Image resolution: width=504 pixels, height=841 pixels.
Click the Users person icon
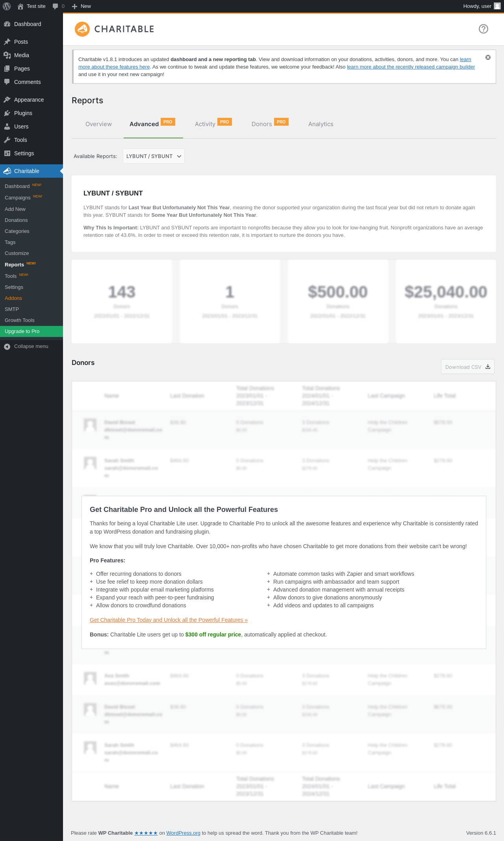[x=7, y=127]
